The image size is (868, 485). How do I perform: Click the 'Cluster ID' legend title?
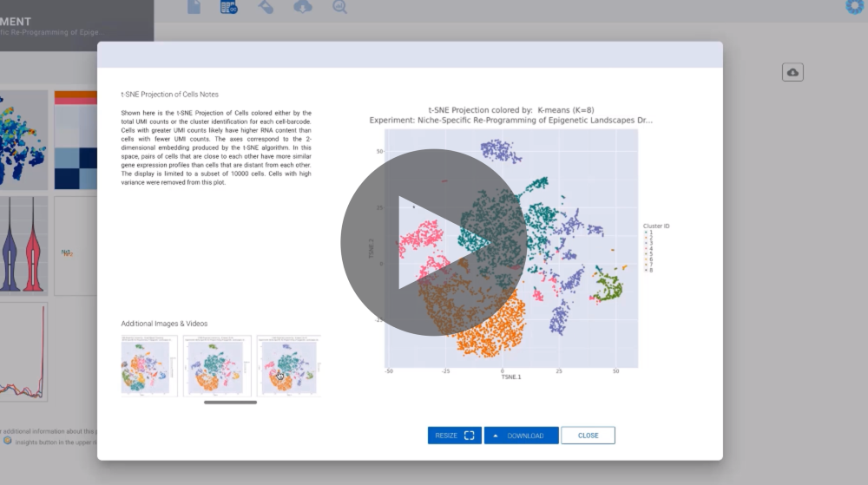click(656, 226)
